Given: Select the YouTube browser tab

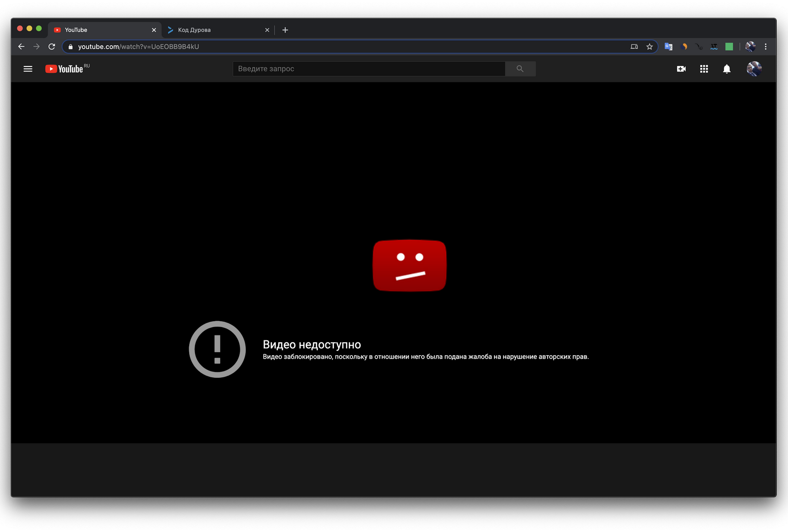Looking at the screenshot, I should point(98,30).
